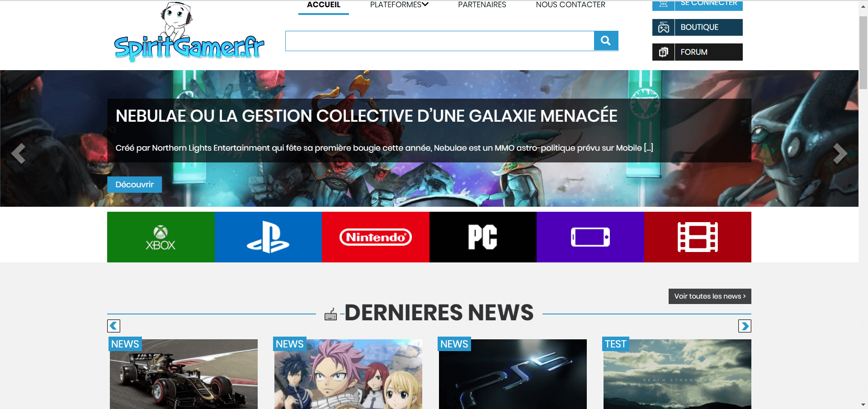Open the film reel movies tile
The width and height of the screenshot is (868, 409).
coord(698,237)
